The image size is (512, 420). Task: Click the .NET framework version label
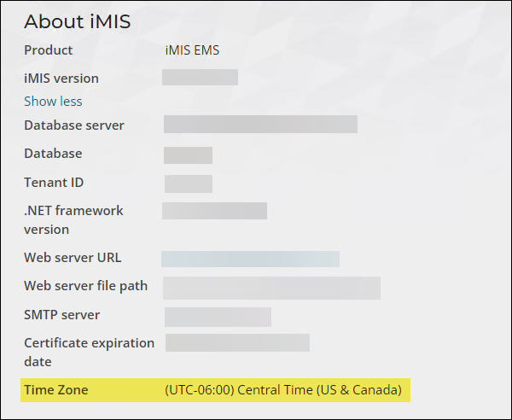click(x=73, y=219)
